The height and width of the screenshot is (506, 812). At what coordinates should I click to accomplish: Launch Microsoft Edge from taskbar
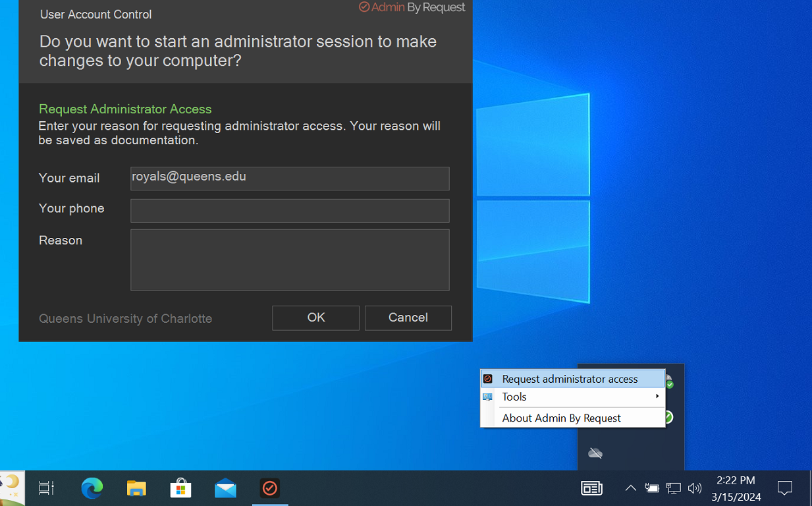[x=92, y=488]
